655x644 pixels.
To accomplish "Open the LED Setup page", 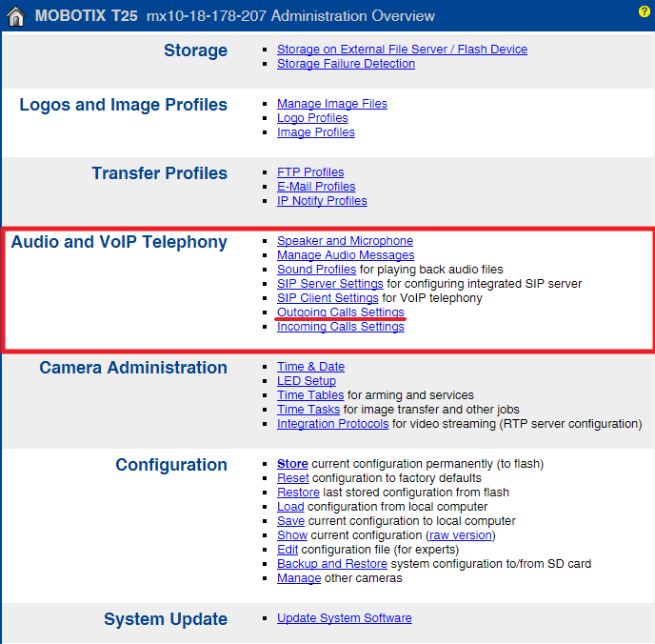I will coord(306,381).
